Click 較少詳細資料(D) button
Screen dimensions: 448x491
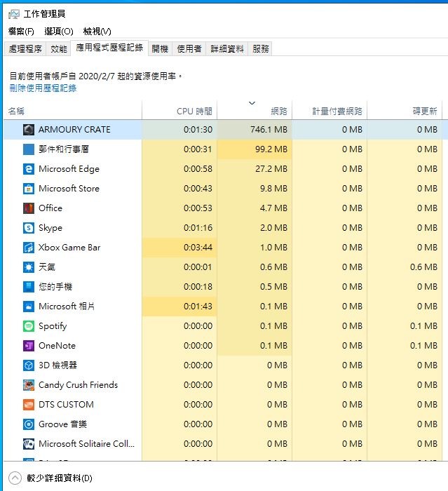(59, 478)
